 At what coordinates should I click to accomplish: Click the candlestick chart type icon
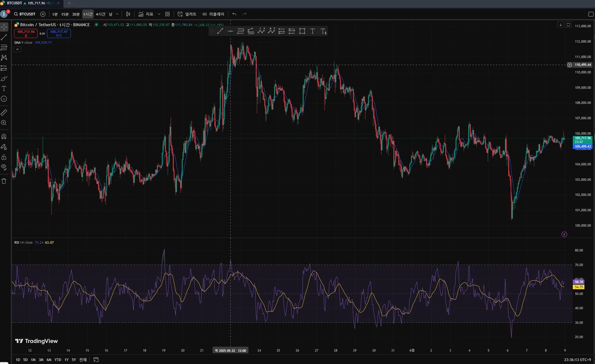pyautogui.click(x=128, y=14)
